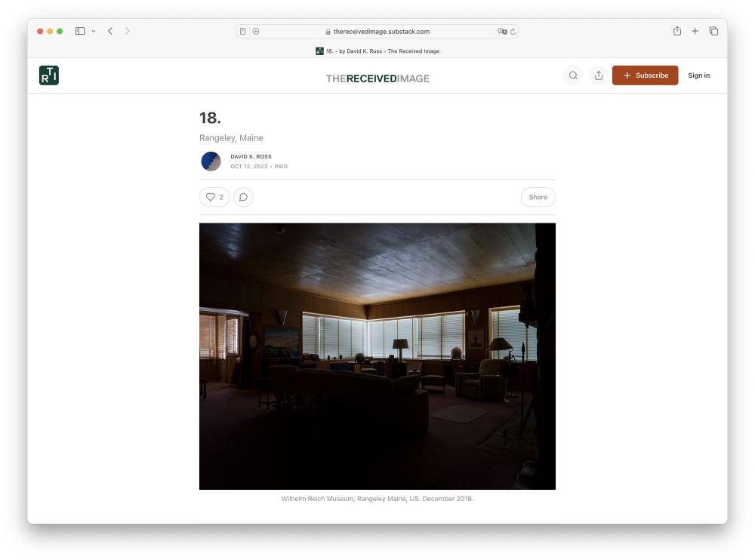Click the publication share icon beside Subscribe
755x560 pixels.
tap(599, 75)
